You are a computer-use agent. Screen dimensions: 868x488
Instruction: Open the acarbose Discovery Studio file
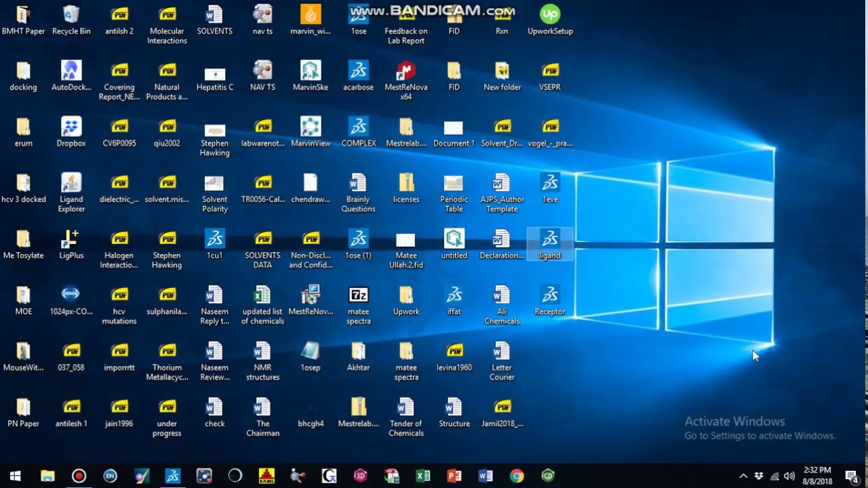(359, 77)
